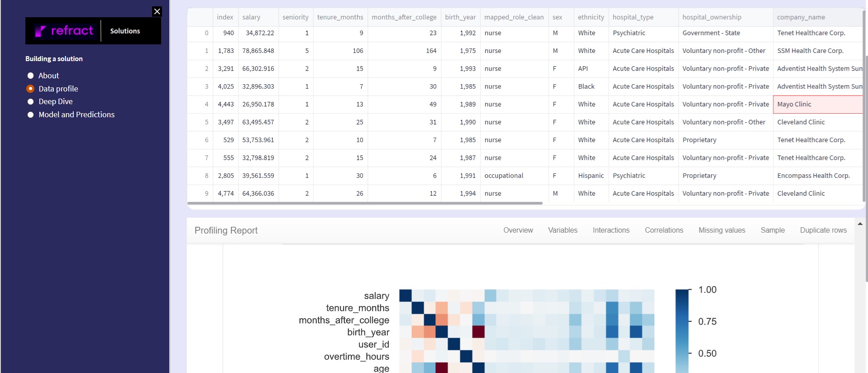The height and width of the screenshot is (373, 868).
Task: Open the Missing values tab
Action: pyautogui.click(x=722, y=230)
